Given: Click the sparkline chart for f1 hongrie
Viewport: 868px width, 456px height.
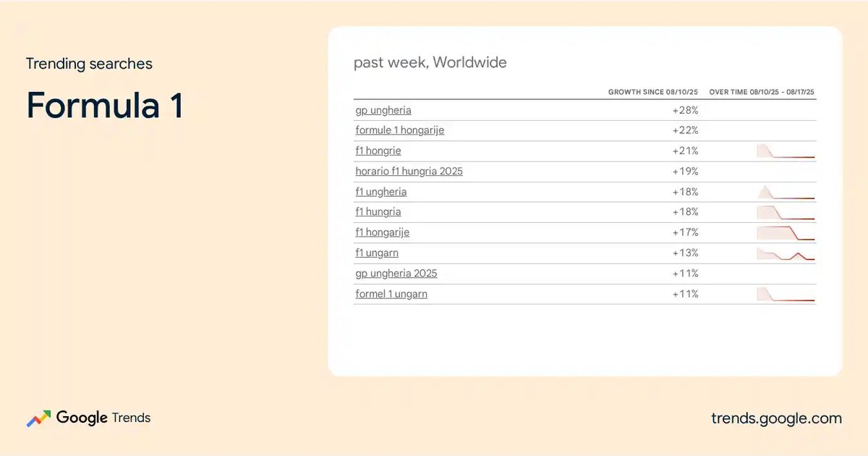Looking at the screenshot, I should tap(786, 151).
